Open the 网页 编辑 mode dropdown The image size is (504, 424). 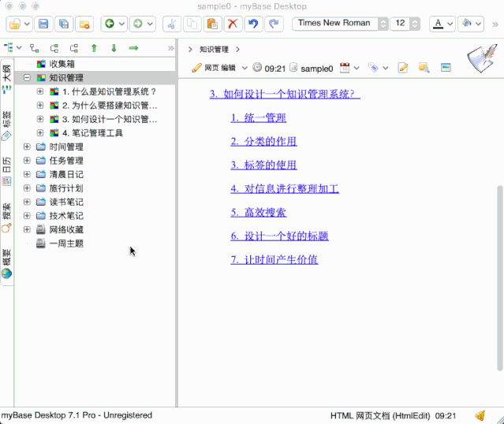[245, 68]
